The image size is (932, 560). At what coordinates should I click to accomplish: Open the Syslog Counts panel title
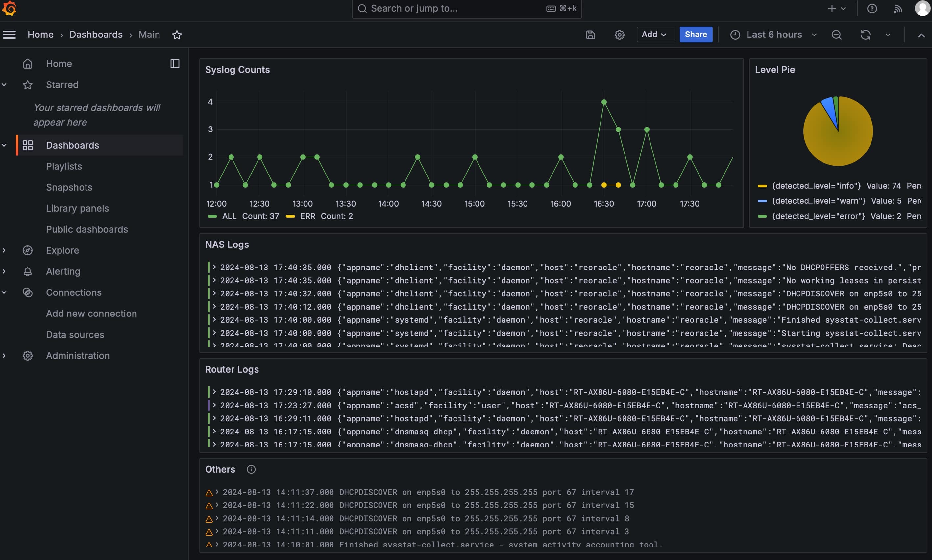click(237, 70)
